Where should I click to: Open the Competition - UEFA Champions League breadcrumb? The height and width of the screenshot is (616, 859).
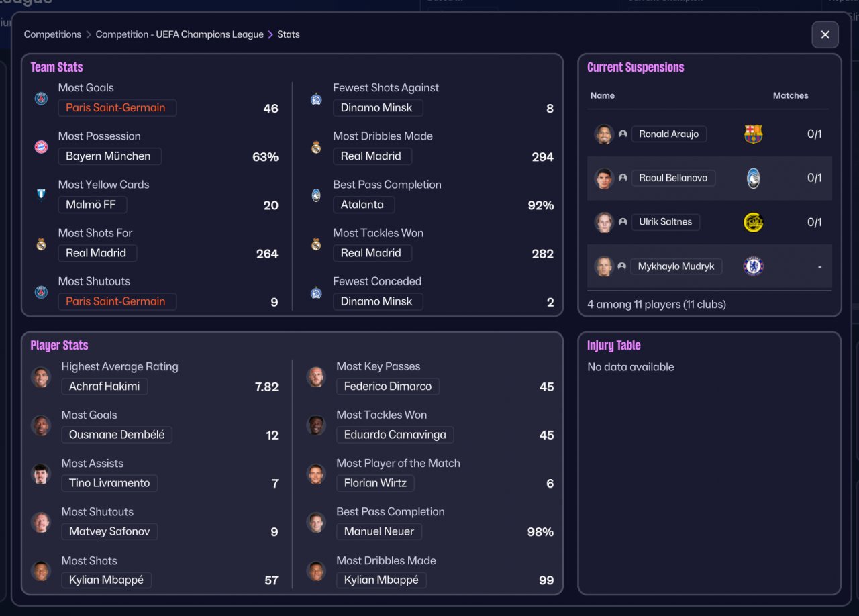click(x=180, y=34)
